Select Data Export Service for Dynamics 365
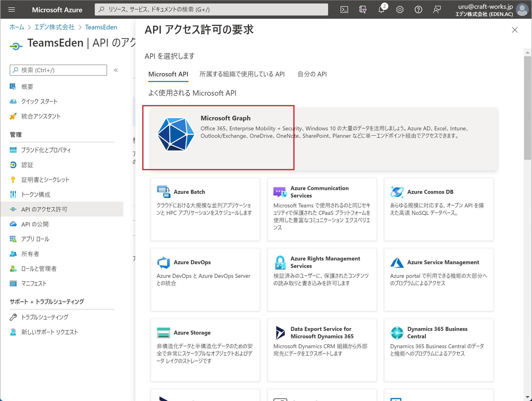Image resolution: width=532 pixels, height=401 pixels. point(322,350)
